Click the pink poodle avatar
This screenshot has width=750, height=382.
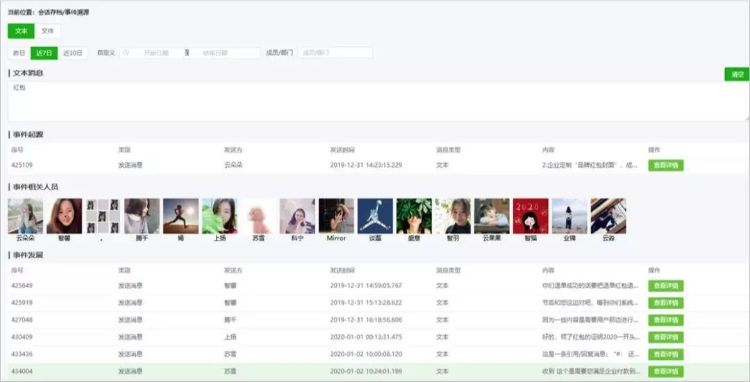pyautogui.click(x=258, y=216)
